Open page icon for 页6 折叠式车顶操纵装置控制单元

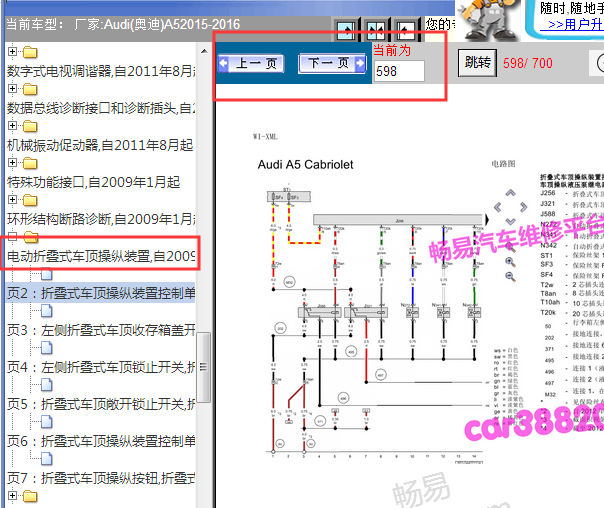point(47,422)
